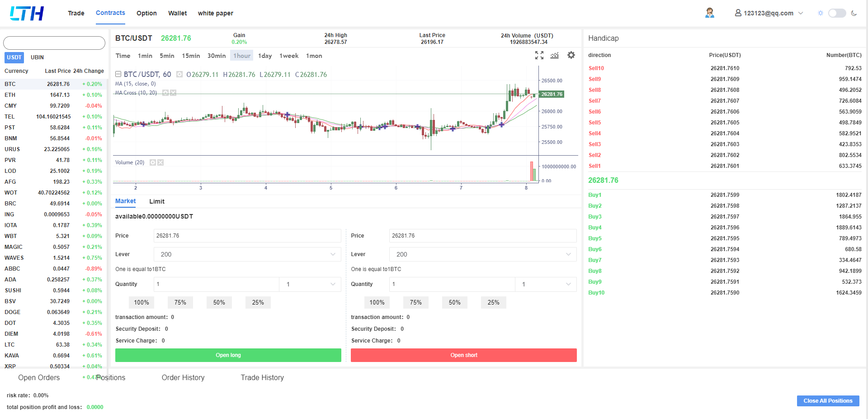Select the 1day chart interval
Image resolution: width=868 pixels, height=419 pixels.
264,56
